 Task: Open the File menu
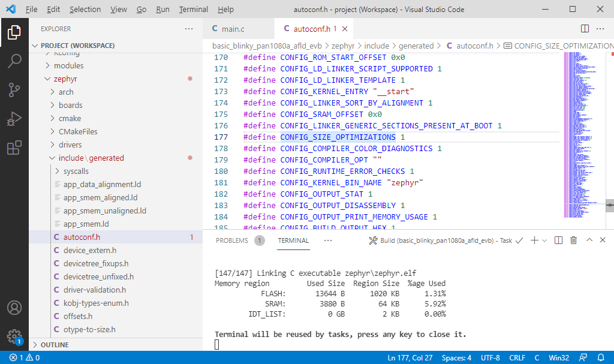pos(31,10)
